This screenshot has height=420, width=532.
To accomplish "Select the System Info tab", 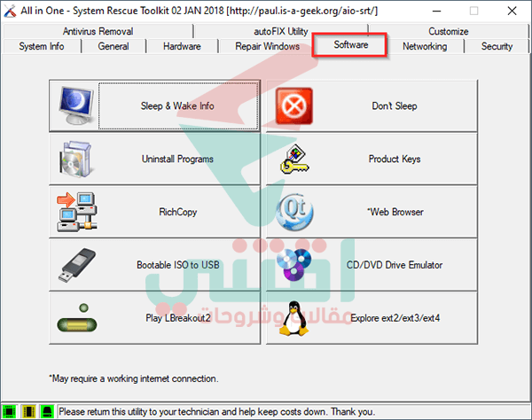I will click(42, 46).
